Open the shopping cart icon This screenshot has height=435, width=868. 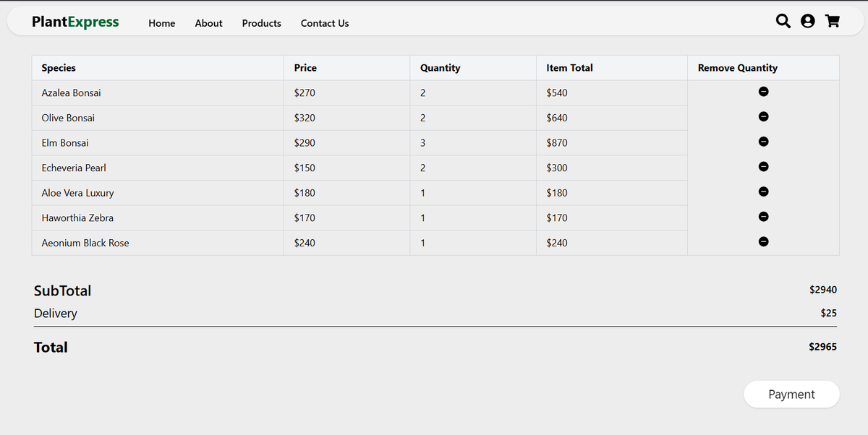coord(833,22)
